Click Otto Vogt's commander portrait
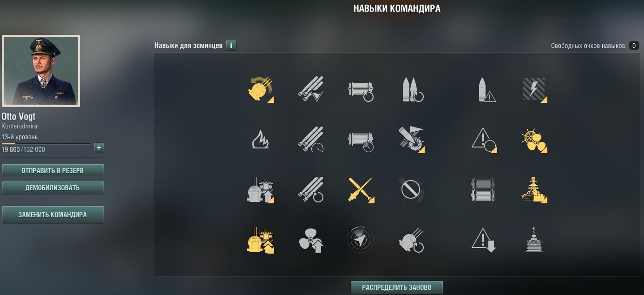This screenshot has height=295, width=644. pyautogui.click(x=41, y=71)
